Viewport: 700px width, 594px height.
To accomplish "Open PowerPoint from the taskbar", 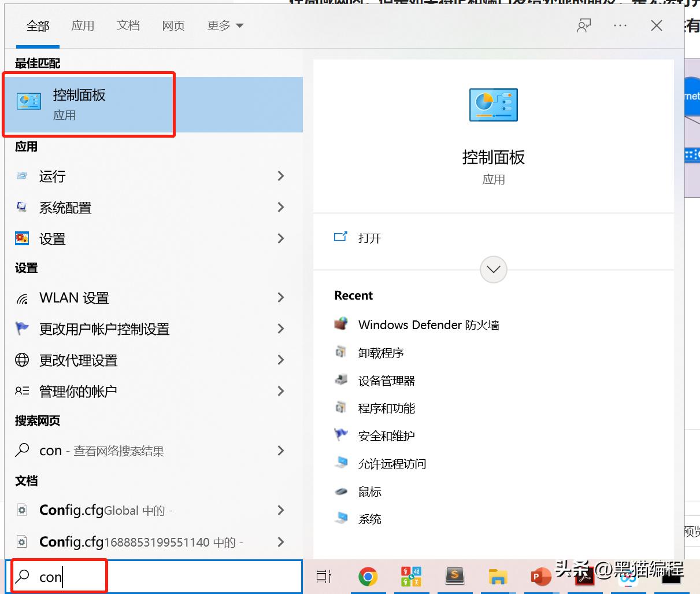I will pos(540,576).
